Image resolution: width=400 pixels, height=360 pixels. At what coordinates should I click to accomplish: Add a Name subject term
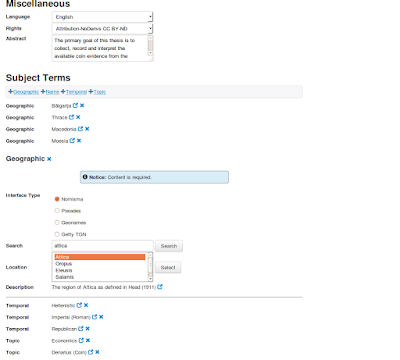click(x=50, y=92)
